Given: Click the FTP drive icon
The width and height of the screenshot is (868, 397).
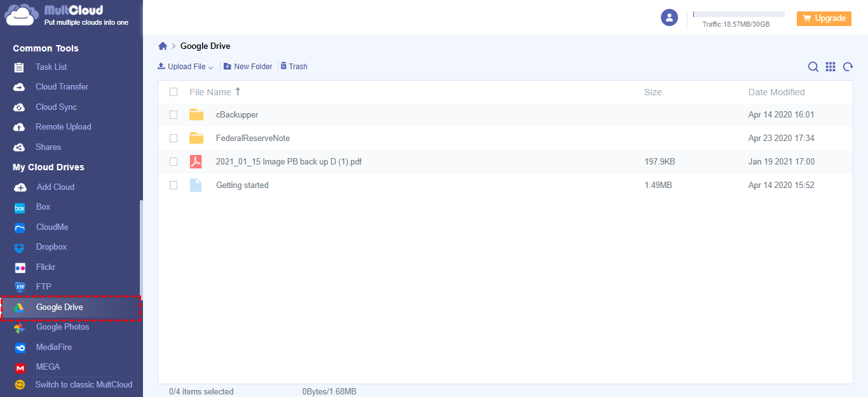Looking at the screenshot, I should pyautogui.click(x=20, y=287).
